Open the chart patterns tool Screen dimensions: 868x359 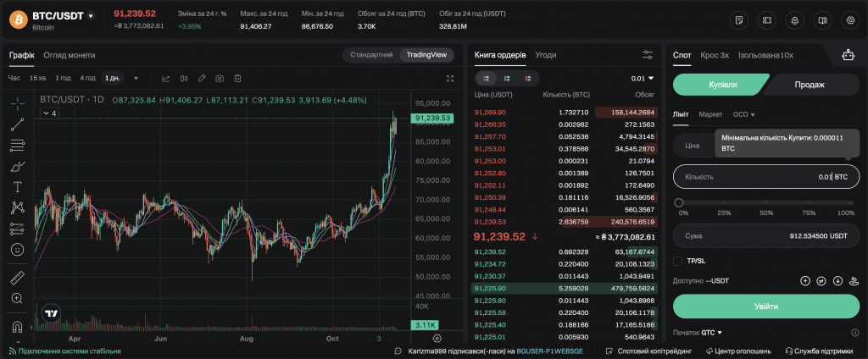pos(17,207)
